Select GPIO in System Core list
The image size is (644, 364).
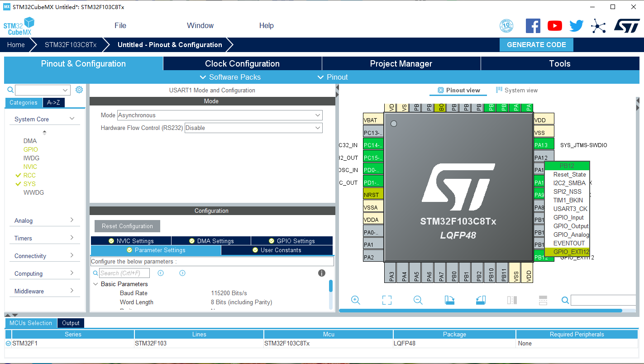31,149
